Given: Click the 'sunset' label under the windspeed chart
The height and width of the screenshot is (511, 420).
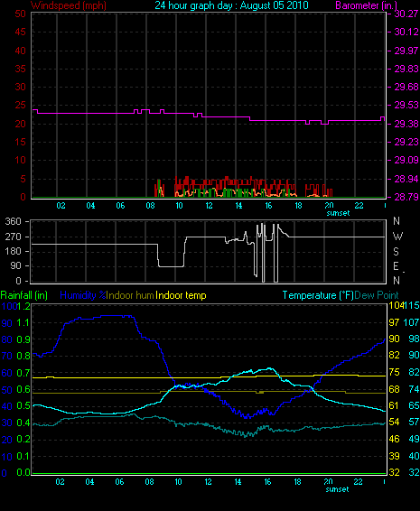Looking at the screenshot, I should pos(338,213).
